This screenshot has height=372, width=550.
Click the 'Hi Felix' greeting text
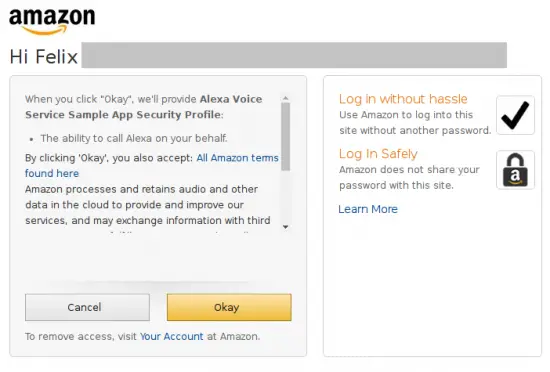pos(43,56)
